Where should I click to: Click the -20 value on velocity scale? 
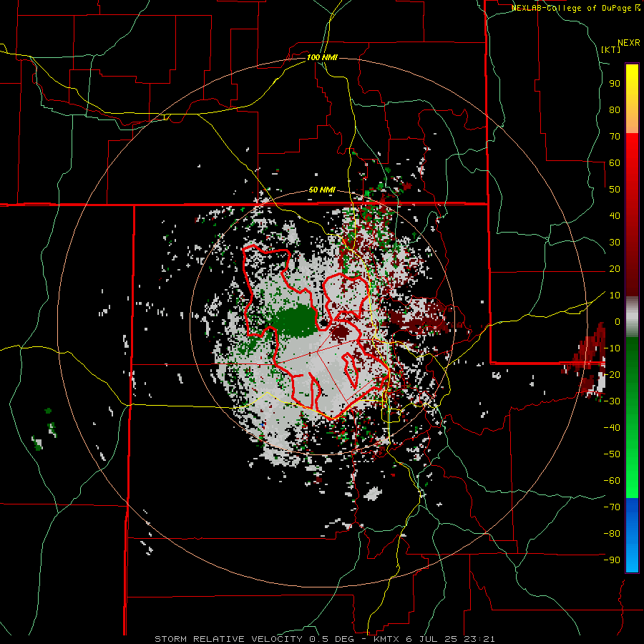click(x=612, y=374)
